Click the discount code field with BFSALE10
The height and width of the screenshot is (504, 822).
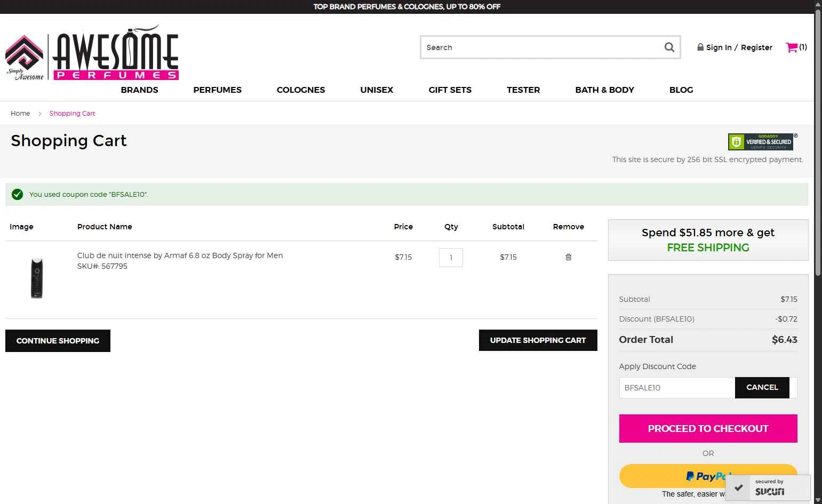coord(677,388)
